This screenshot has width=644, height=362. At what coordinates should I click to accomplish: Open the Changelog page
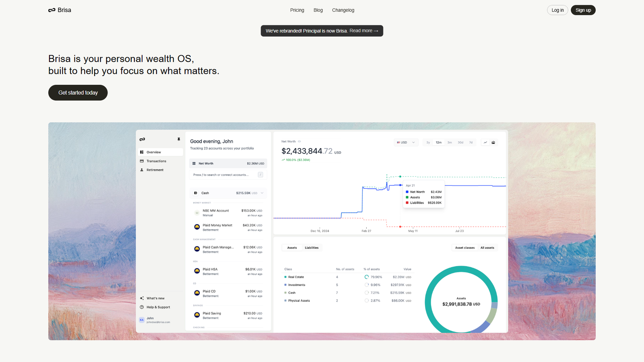coord(343,10)
